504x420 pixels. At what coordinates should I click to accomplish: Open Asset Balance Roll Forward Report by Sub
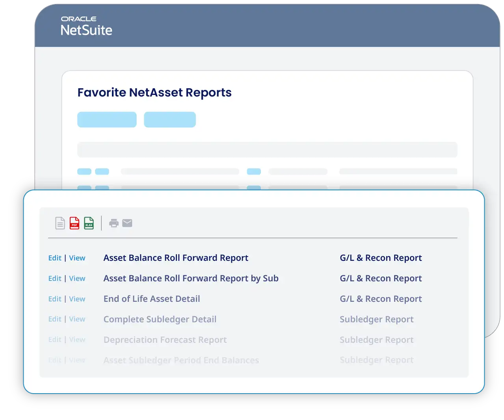[x=191, y=278]
